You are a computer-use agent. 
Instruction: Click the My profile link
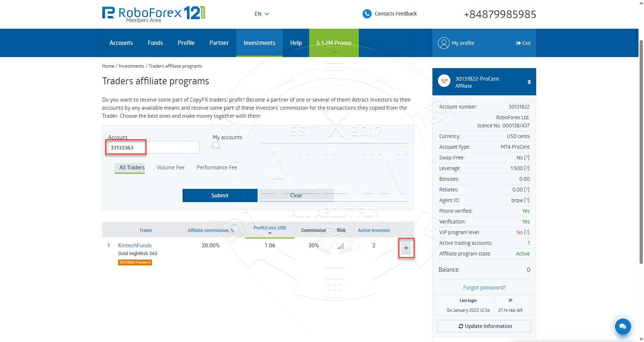coord(463,43)
